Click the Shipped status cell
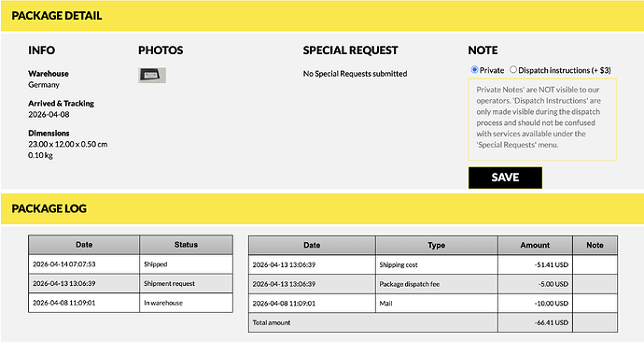 pos(186,264)
